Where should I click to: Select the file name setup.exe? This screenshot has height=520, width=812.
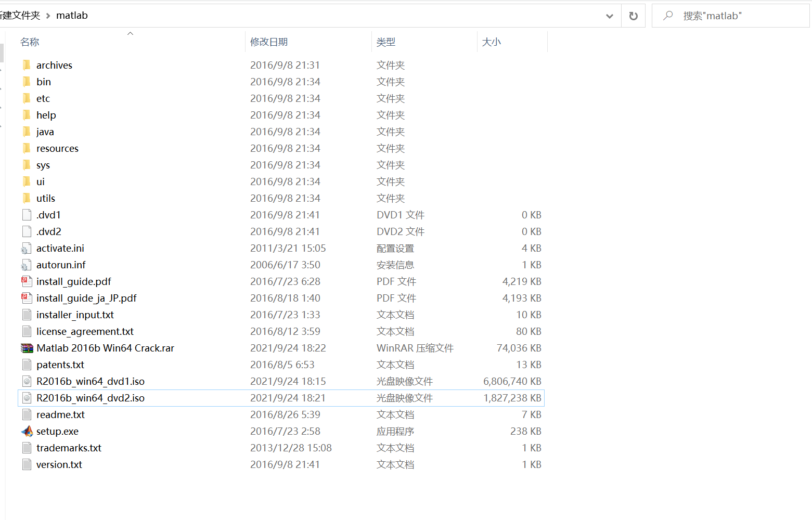(x=57, y=431)
